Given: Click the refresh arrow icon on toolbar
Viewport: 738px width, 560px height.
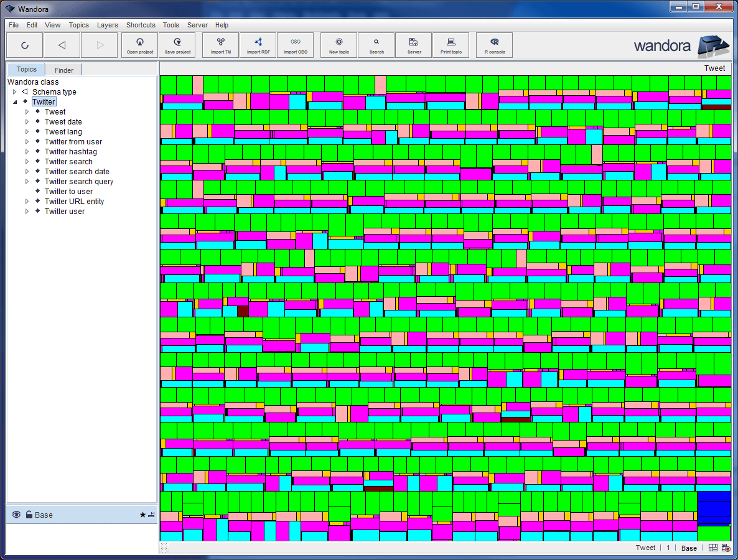Looking at the screenshot, I should [24, 44].
